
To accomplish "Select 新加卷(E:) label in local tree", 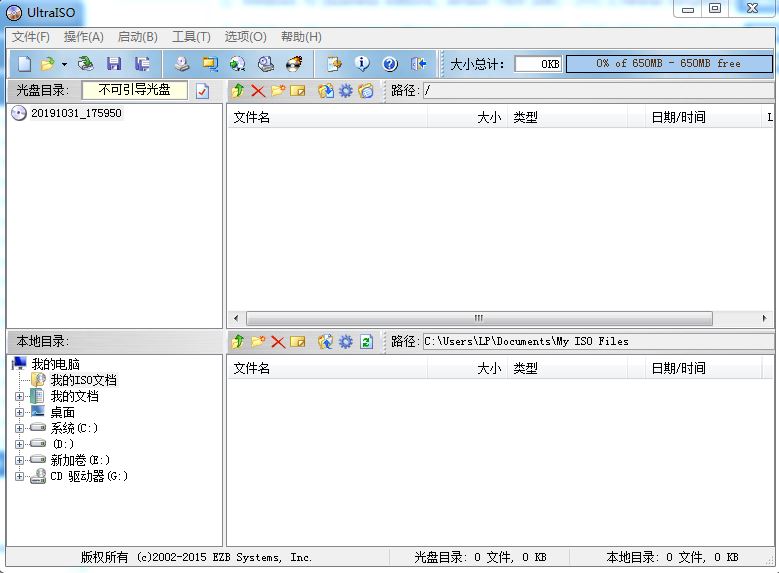I will [x=80, y=460].
